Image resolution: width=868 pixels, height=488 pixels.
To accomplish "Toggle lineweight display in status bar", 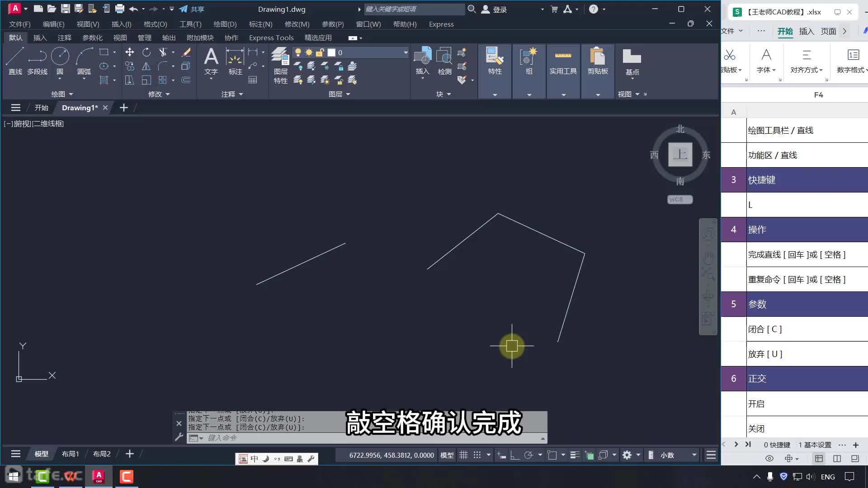I will click(575, 455).
